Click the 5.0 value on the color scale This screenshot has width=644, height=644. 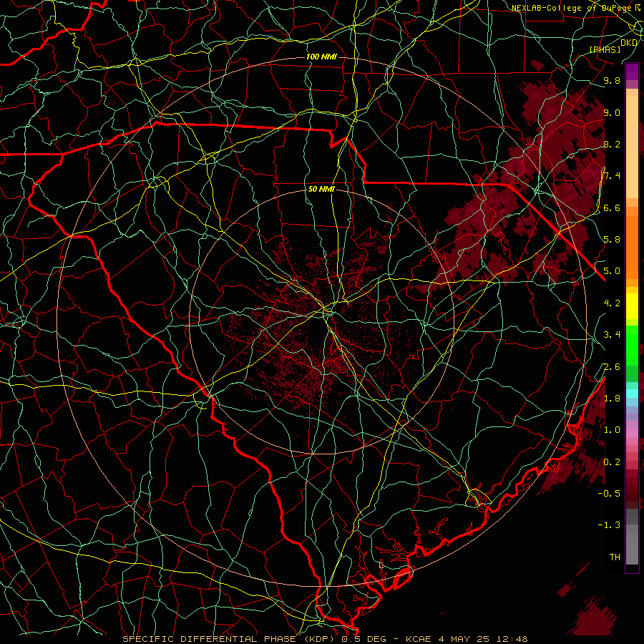(x=612, y=271)
